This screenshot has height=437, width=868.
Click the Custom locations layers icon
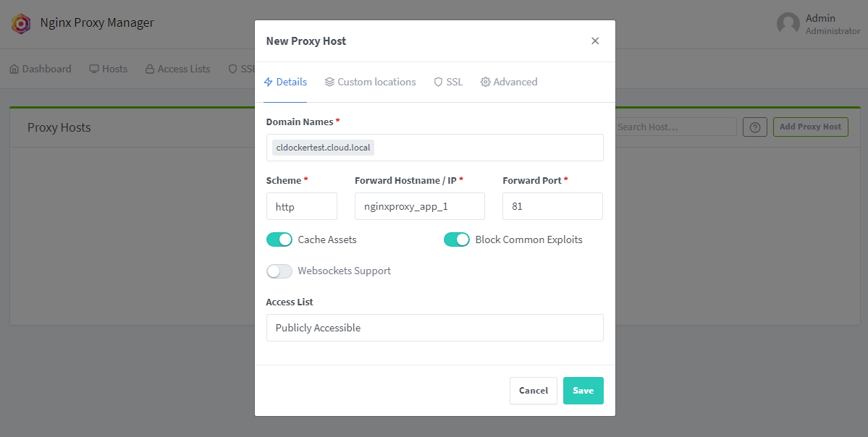tap(331, 81)
